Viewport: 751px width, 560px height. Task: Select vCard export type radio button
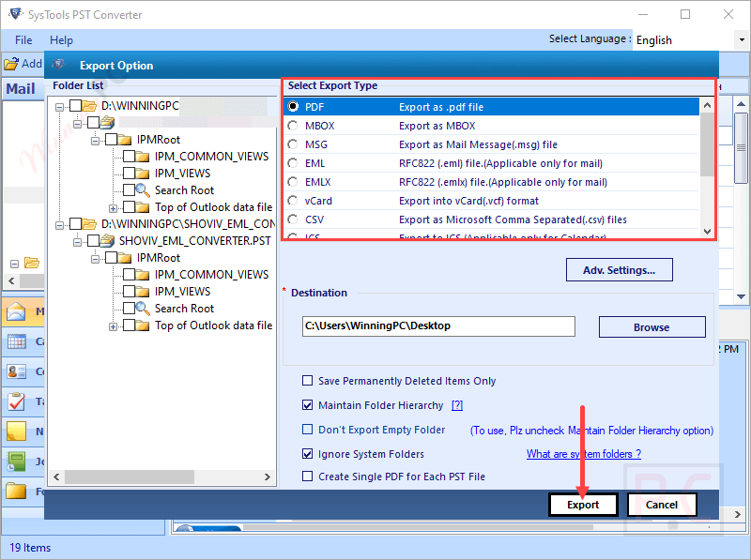click(293, 201)
